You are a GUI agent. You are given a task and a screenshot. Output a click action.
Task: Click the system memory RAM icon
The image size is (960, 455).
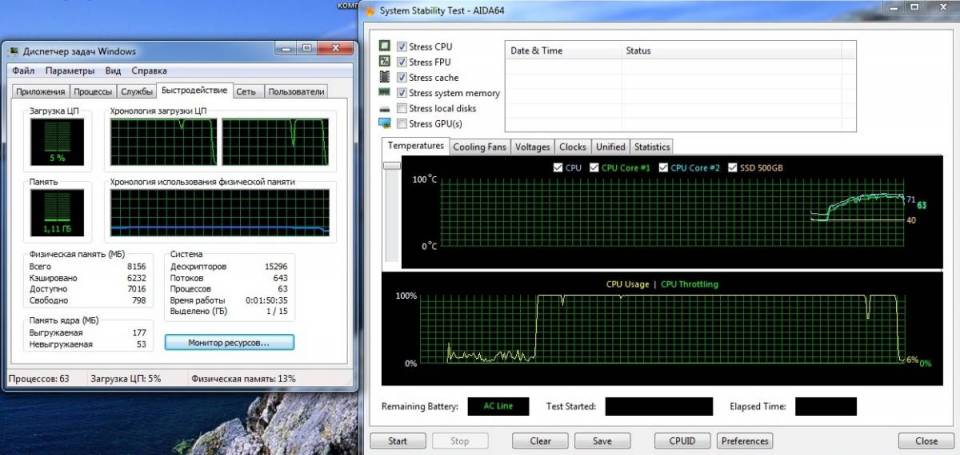pos(384,93)
